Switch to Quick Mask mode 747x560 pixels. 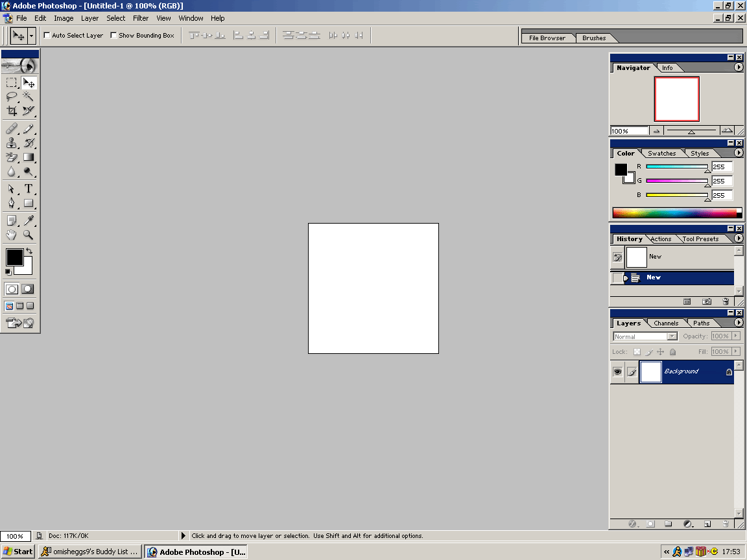click(28, 288)
